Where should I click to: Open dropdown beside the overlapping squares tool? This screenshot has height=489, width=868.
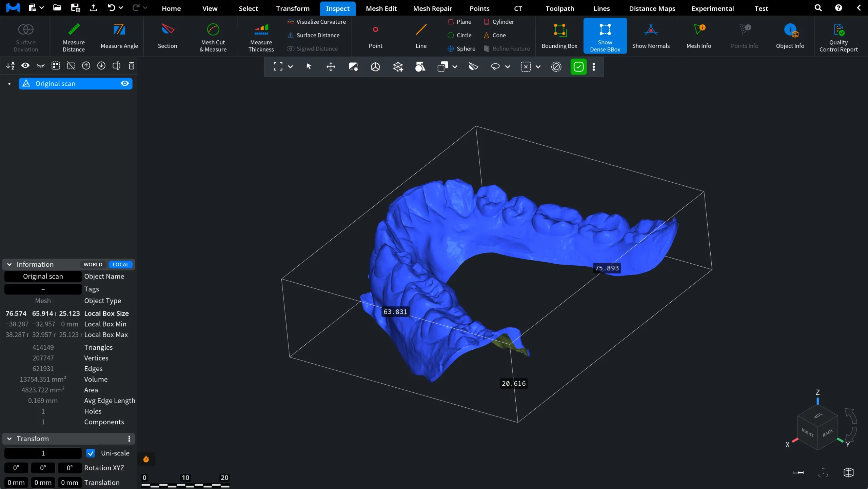[x=455, y=67]
